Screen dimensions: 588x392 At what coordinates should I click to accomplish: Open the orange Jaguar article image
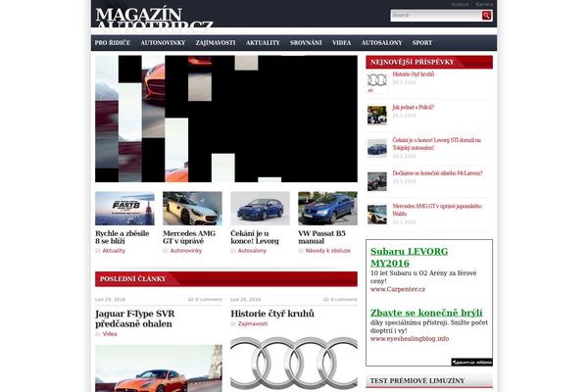pyautogui.click(x=159, y=368)
